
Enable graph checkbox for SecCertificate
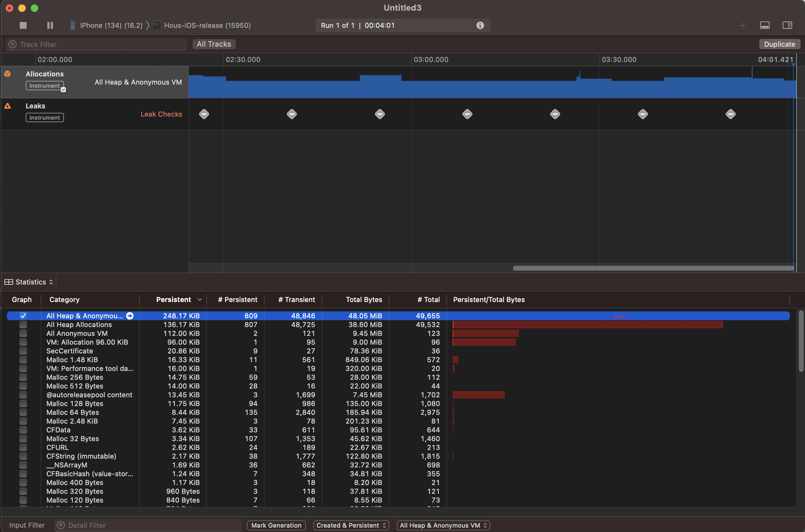(x=23, y=351)
